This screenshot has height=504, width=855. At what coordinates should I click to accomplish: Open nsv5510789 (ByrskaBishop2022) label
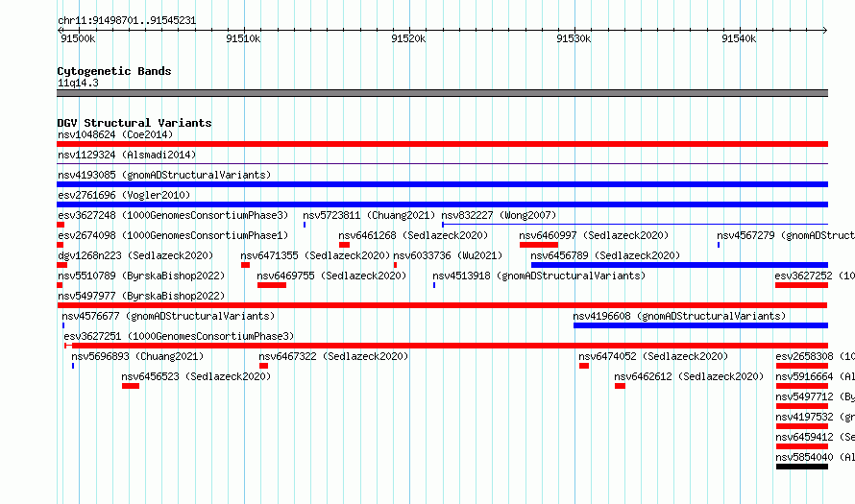[141, 276]
